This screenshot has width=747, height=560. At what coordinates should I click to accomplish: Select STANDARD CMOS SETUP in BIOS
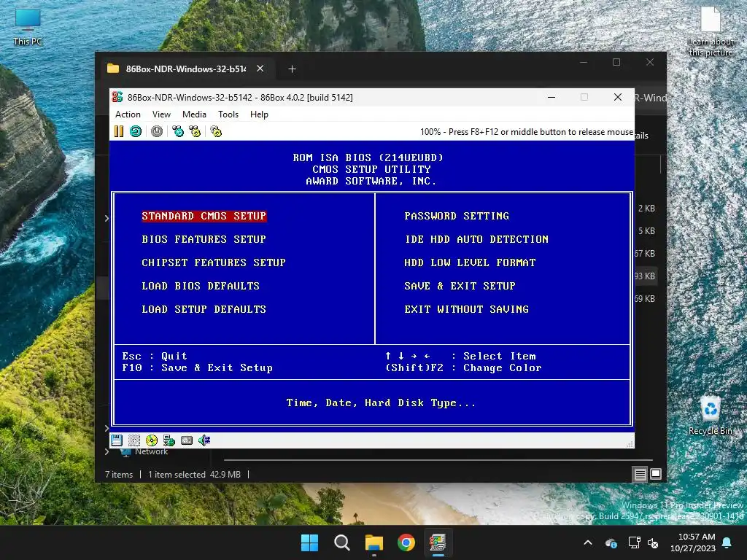click(x=204, y=216)
